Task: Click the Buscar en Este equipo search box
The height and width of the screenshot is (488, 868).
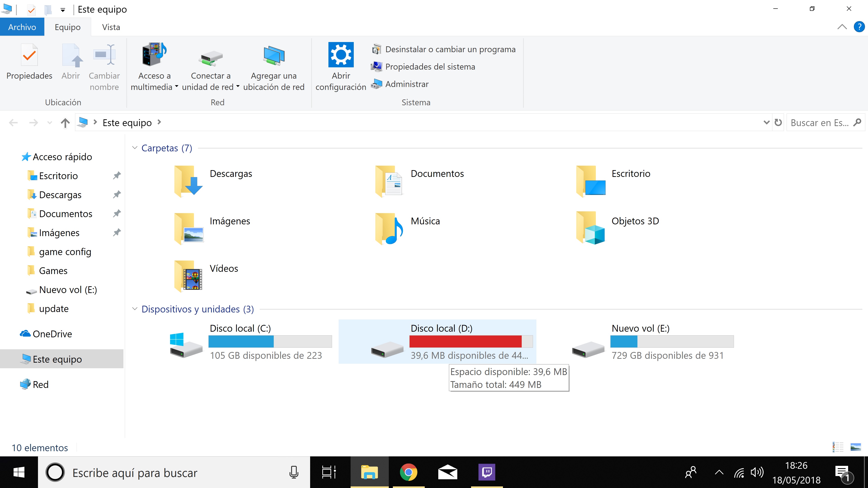Action: [x=826, y=123]
